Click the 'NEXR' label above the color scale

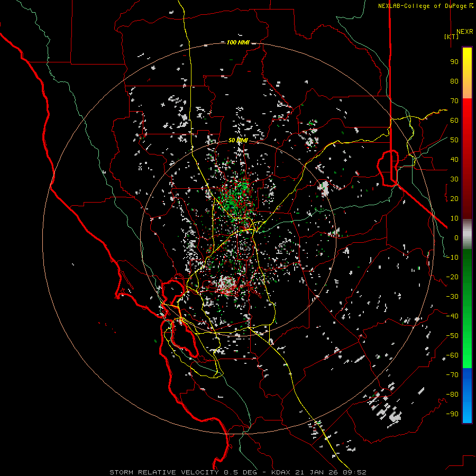464,32
